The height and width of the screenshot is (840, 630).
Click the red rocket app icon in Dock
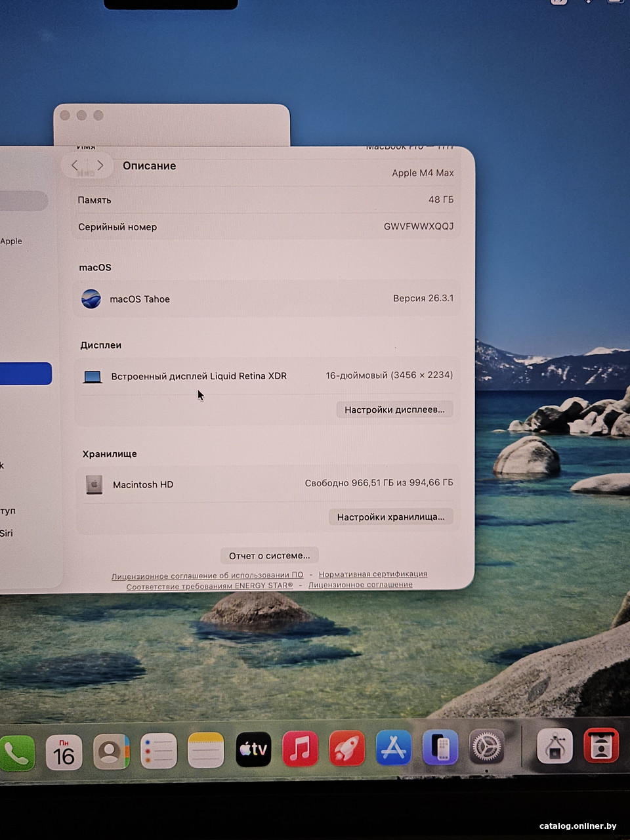pyautogui.click(x=347, y=748)
